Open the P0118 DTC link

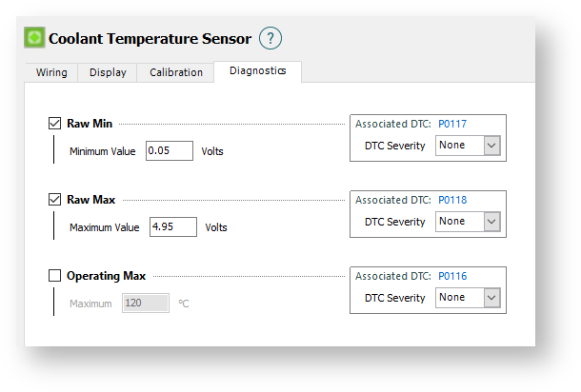point(452,200)
